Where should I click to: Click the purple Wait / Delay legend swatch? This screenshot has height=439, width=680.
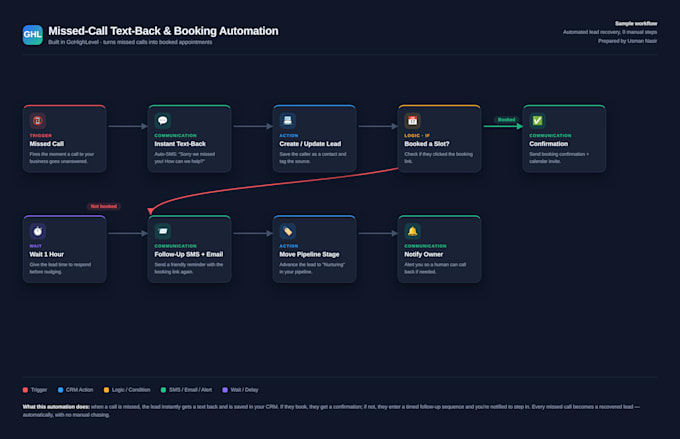coord(225,390)
